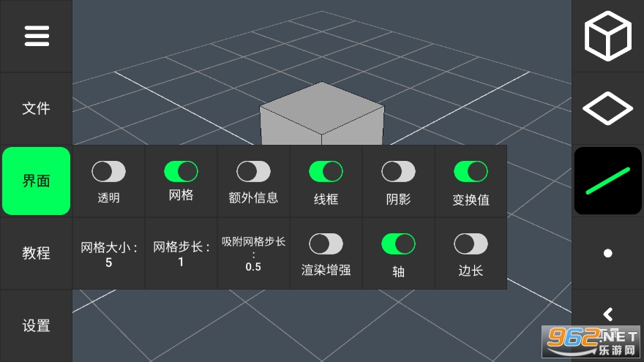Edit the 吸附网格步长 snap step value
644x362 pixels.
(x=253, y=254)
